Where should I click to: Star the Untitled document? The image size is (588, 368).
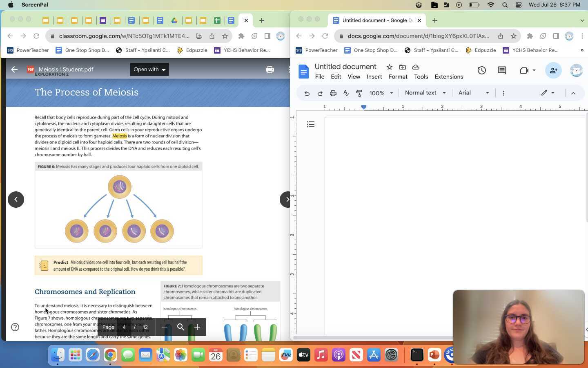(x=390, y=67)
